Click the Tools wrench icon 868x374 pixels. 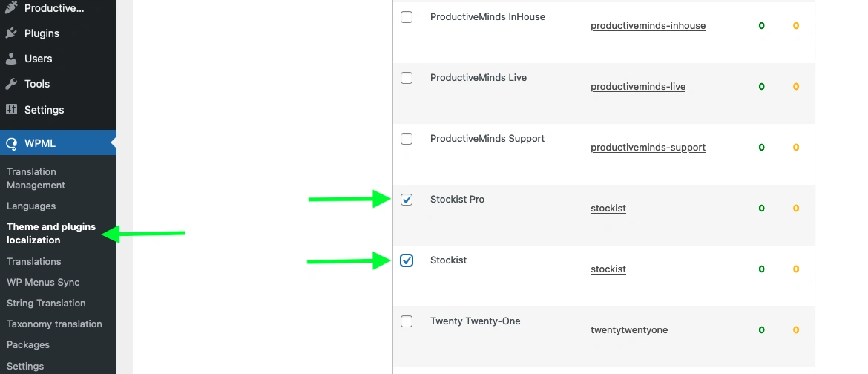click(11, 84)
